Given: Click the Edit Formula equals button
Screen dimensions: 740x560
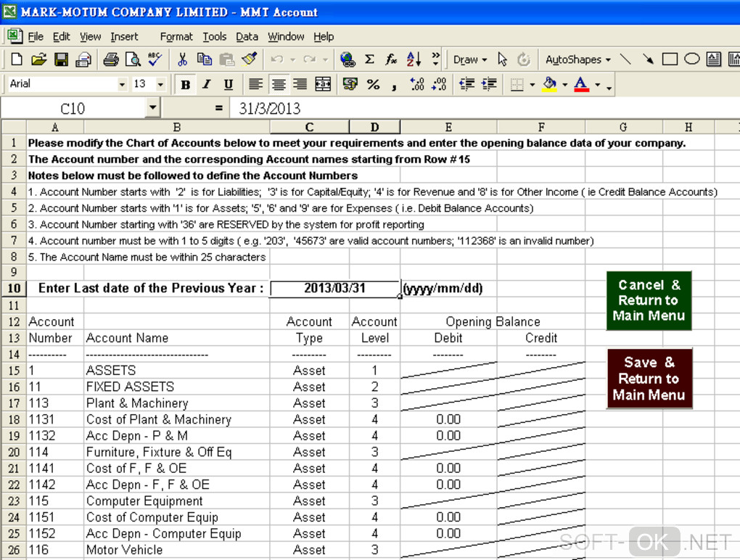Looking at the screenshot, I should (218, 108).
